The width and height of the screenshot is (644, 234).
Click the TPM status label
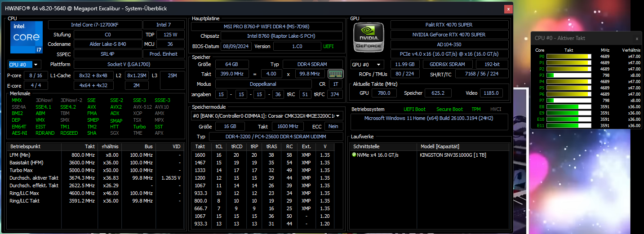[476, 109]
